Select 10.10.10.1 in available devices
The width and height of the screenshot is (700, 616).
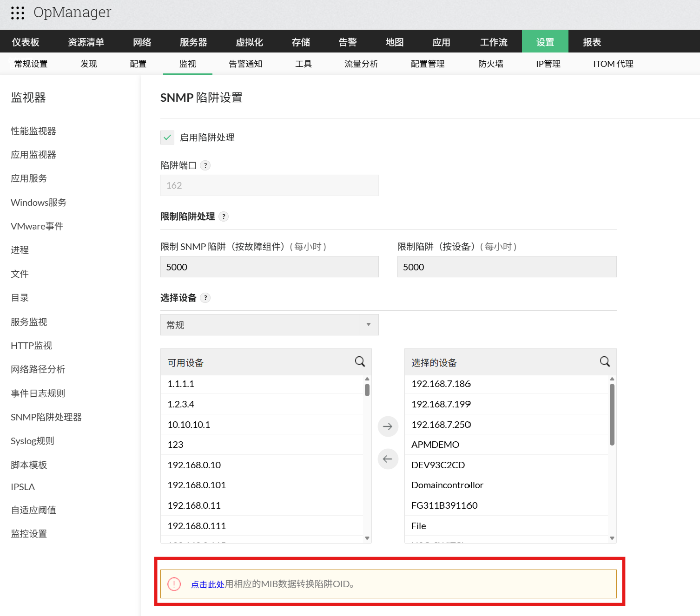262,425
